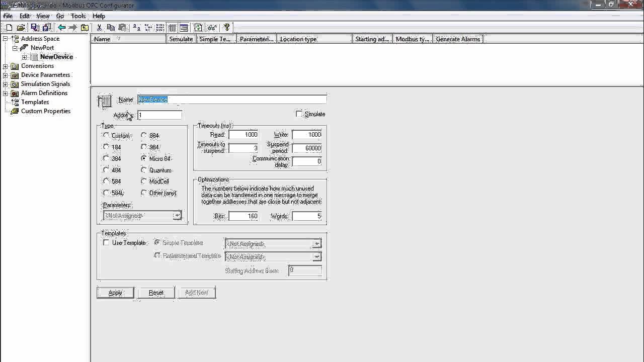The height and width of the screenshot is (362, 644).
Task: Open the View menu
Action: pos(43,16)
